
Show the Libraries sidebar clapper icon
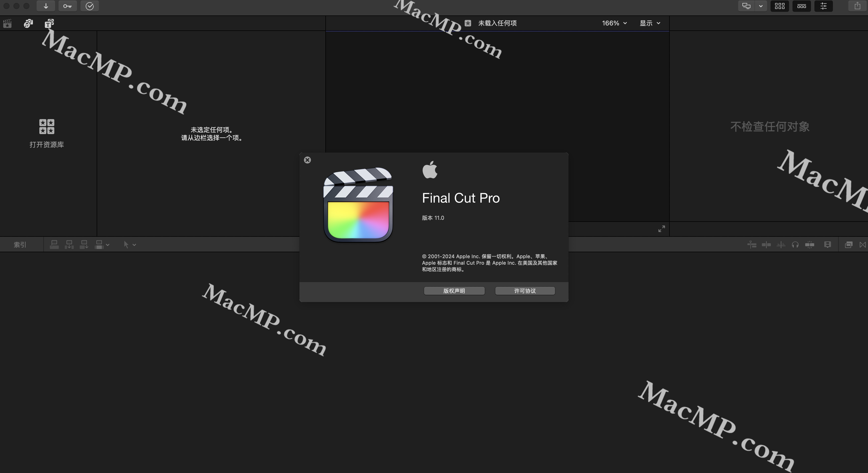7,24
